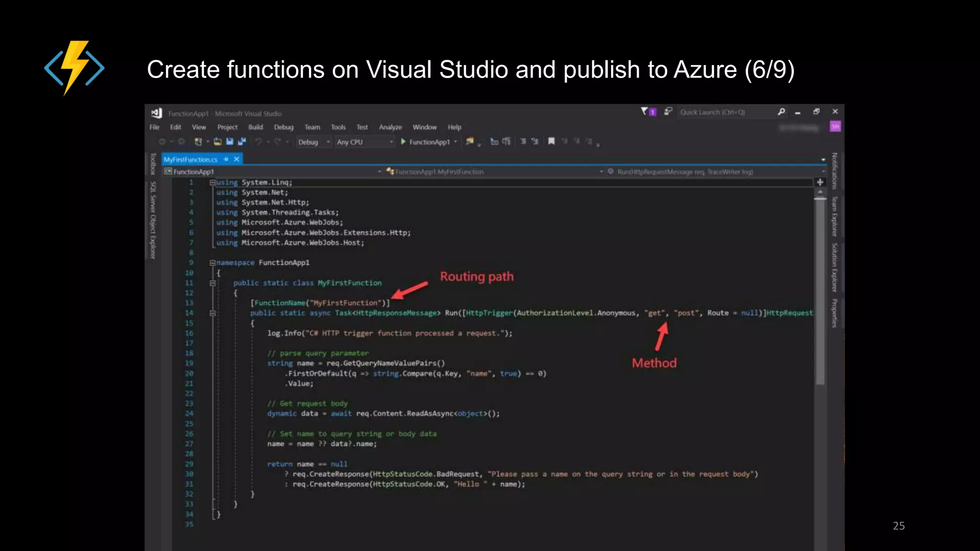Click the [FunctionName("MyFirstFunction")] attribute line

pos(320,303)
